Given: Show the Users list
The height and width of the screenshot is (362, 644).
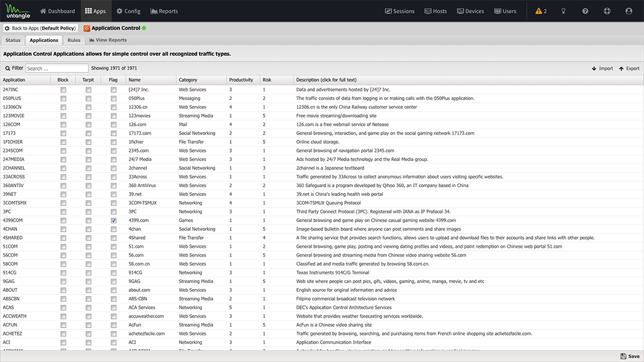Looking at the screenshot, I should 505,11.
